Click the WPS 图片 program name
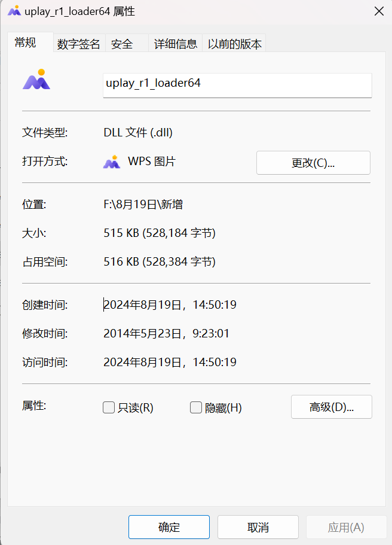 (x=152, y=162)
